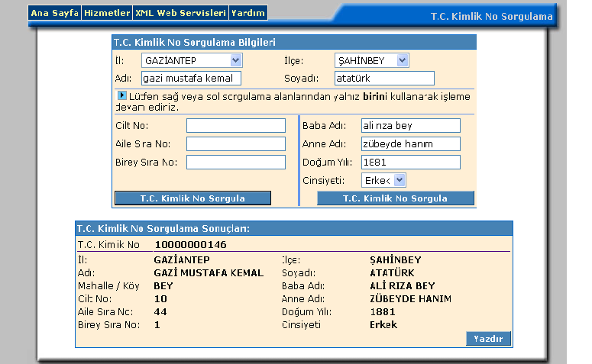
Task: Click into the Aile Sıra No field
Action: (x=235, y=143)
